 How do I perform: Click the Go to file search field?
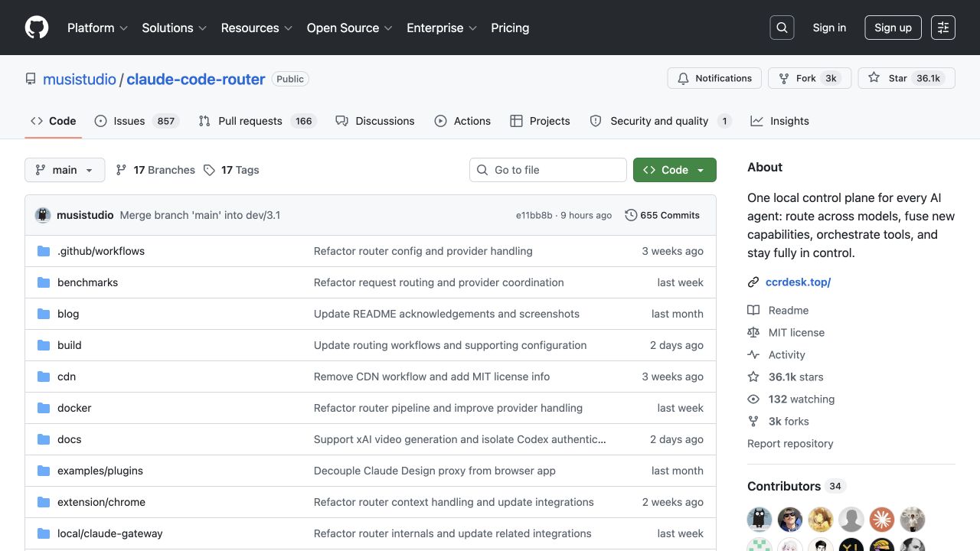coord(548,170)
